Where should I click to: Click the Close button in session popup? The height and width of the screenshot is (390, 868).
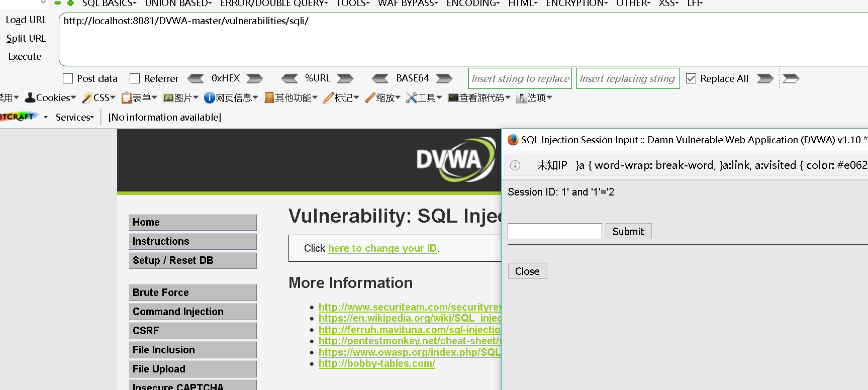[x=527, y=271]
